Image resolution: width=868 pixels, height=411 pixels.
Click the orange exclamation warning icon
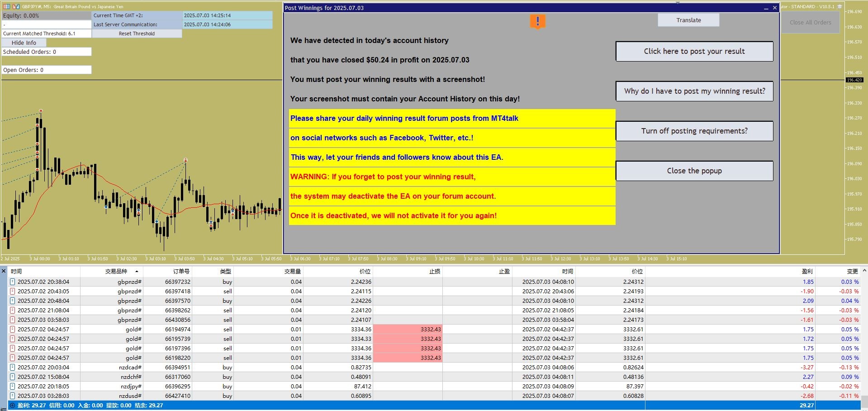[x=537, y=21]
